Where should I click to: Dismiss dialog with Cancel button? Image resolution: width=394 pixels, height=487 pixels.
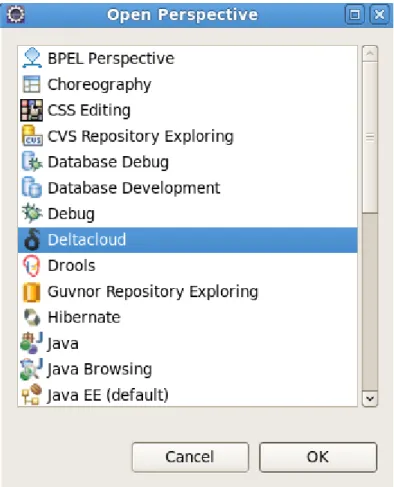pos(190,457)
